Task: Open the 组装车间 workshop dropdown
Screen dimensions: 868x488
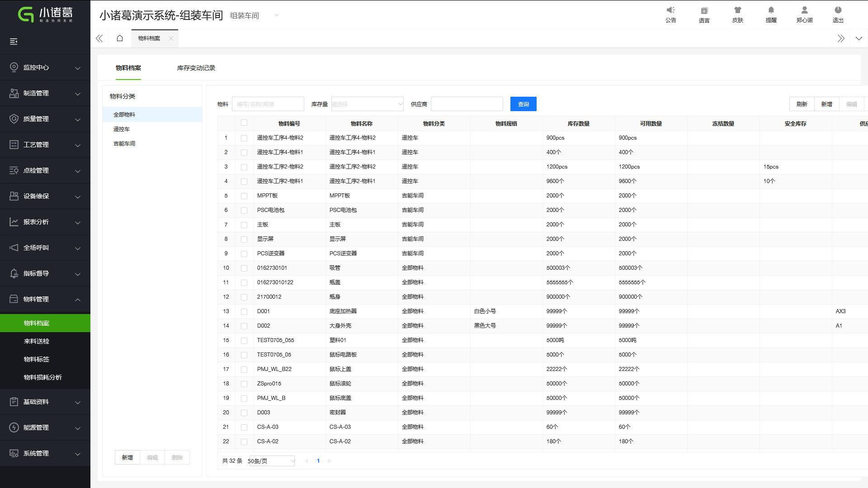Action: pyautogui.click(x=276, y=15)
